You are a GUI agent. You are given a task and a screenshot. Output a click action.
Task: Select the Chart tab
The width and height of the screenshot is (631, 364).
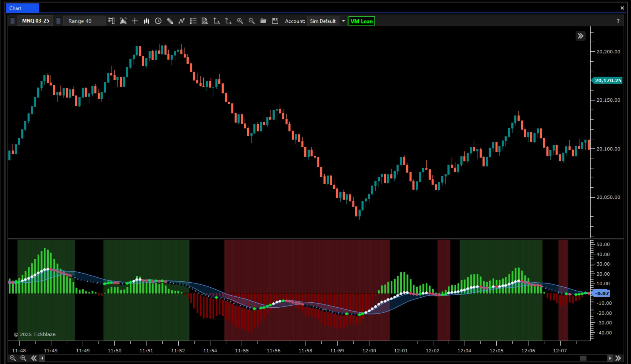click(22, 8)
